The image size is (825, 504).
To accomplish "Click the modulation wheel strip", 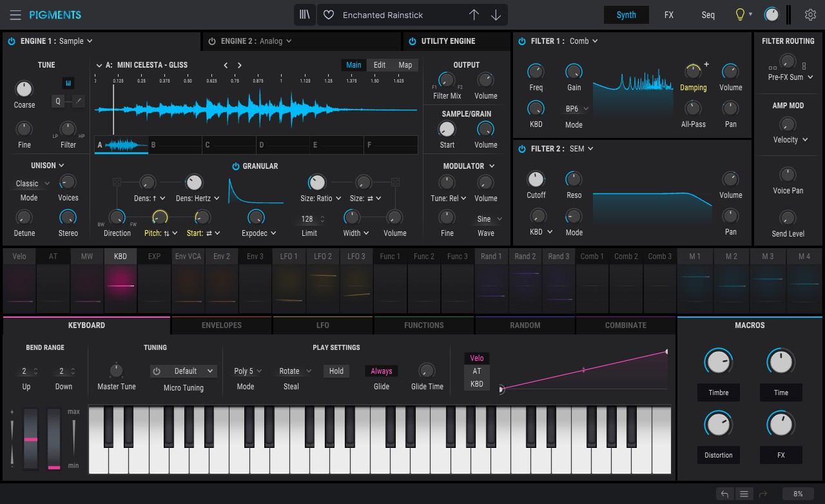I will [54, 438].
